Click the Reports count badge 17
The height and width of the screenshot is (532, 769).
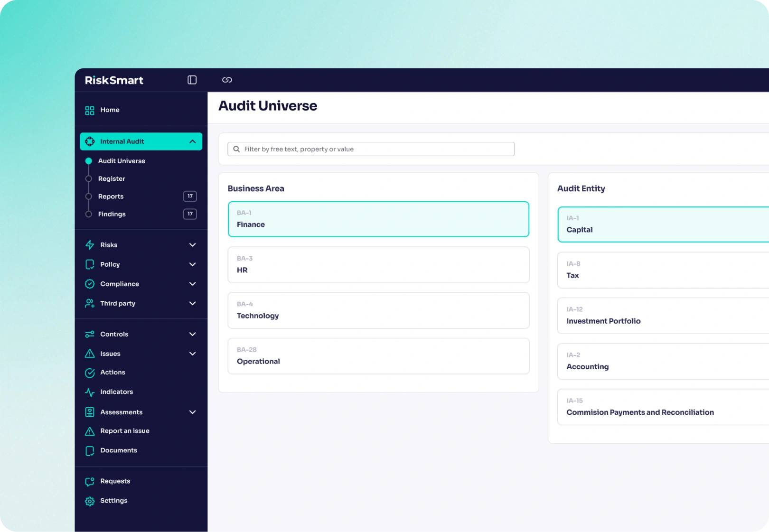(190, 196)
